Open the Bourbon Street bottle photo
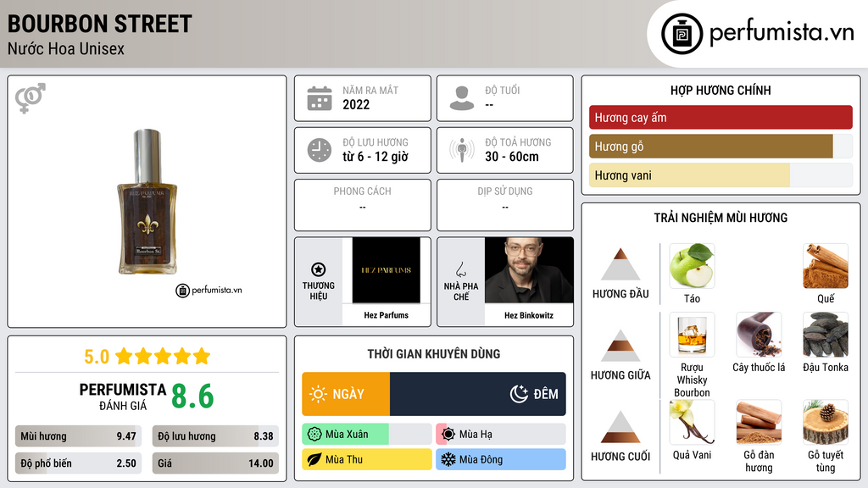 147,202
